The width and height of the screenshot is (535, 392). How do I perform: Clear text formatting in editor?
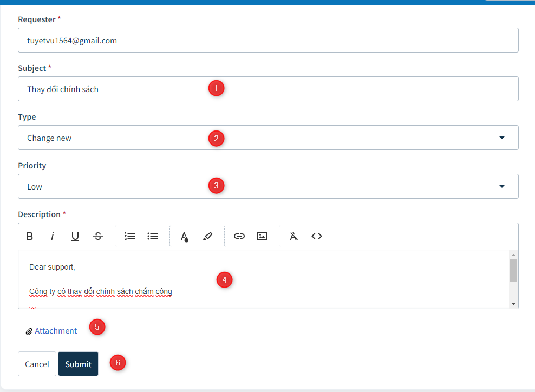pos(294,236)
